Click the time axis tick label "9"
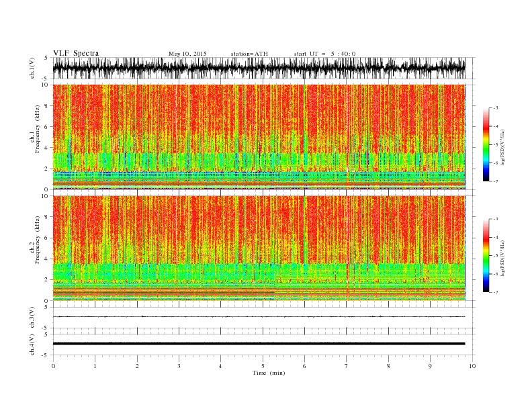 click(430, 366)
